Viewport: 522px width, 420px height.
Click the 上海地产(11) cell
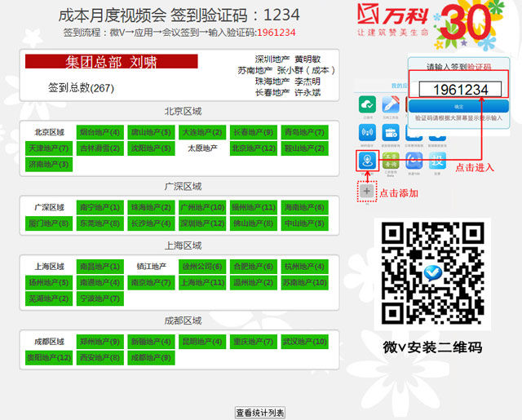tap(202, 283)
